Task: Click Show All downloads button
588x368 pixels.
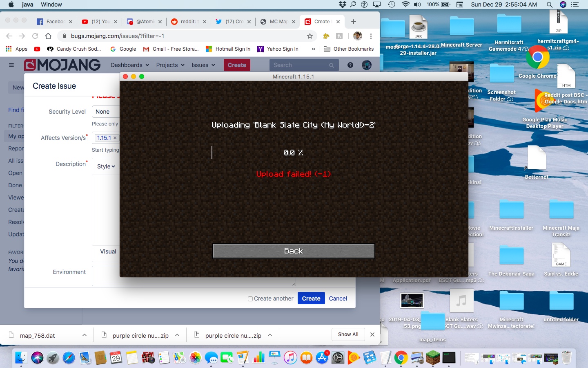Action: 348,334
